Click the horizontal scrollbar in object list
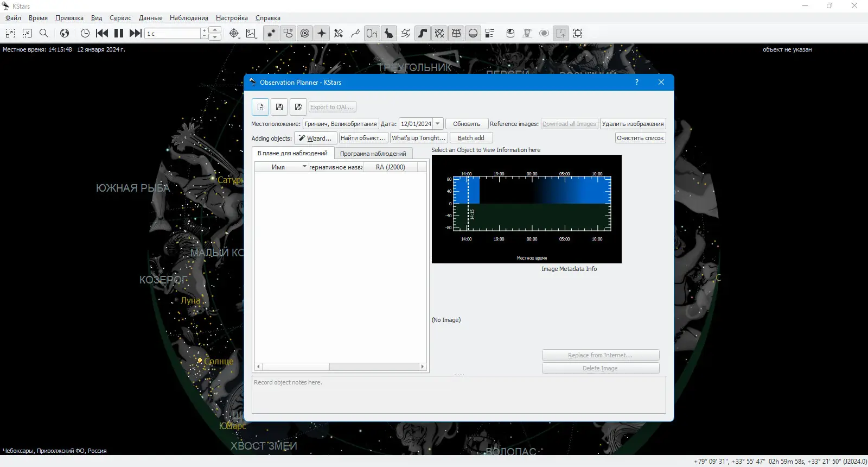This screenshot has width=868, height=467. click(x=341, y=367)
